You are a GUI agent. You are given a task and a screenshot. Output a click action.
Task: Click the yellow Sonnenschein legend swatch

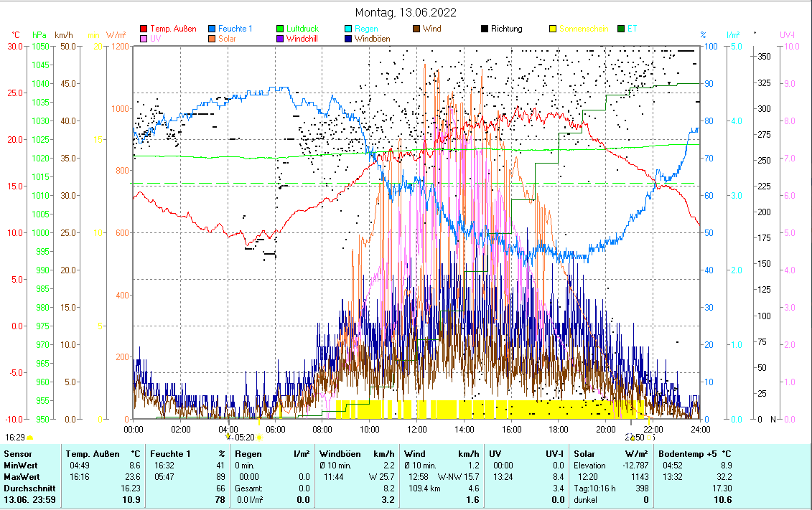pyautogui.click(x=553, y=29)
